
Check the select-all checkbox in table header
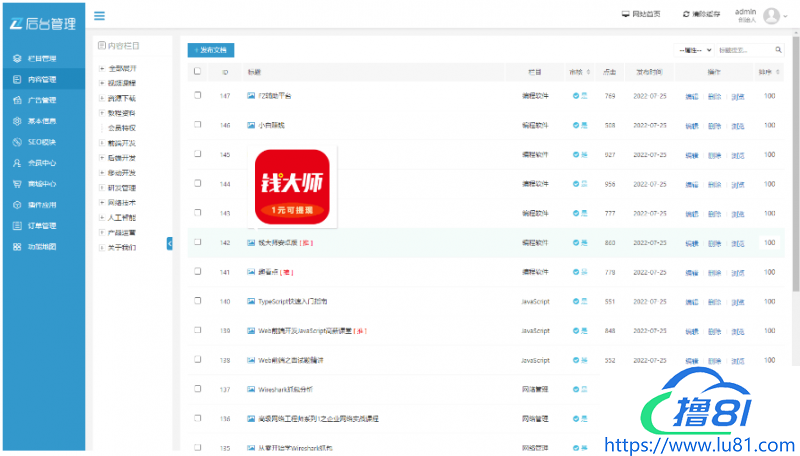tap(197, 72)
